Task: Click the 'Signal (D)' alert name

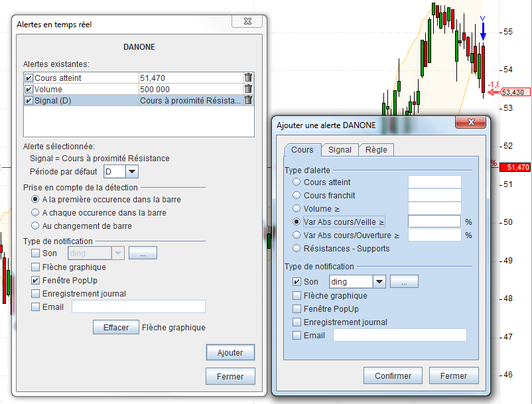Action: (x=52, y=100)
